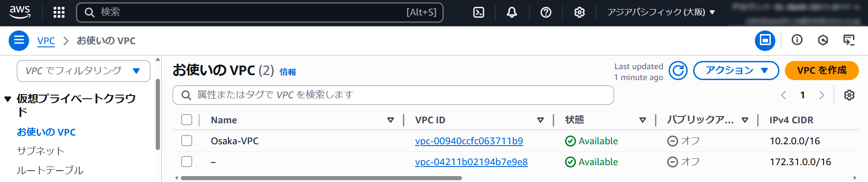Launch AWS CloudShell terminal icon
The height and width of the screenshot is (182, 868).
pos(479,12)
